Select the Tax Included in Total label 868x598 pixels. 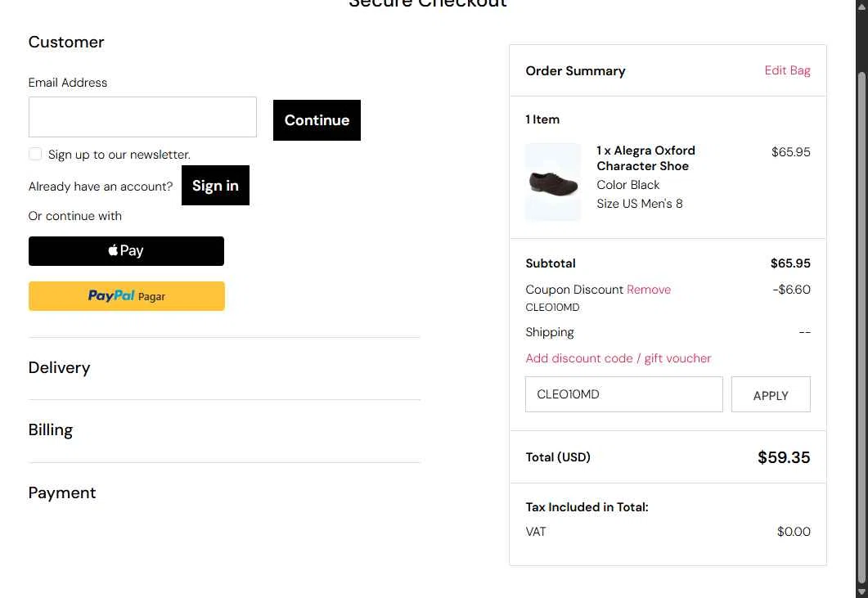[x=587, y=507]
